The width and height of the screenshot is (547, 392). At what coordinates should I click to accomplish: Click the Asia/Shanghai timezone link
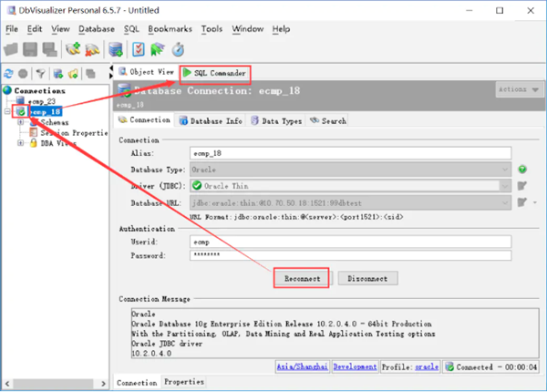point(301,366)
